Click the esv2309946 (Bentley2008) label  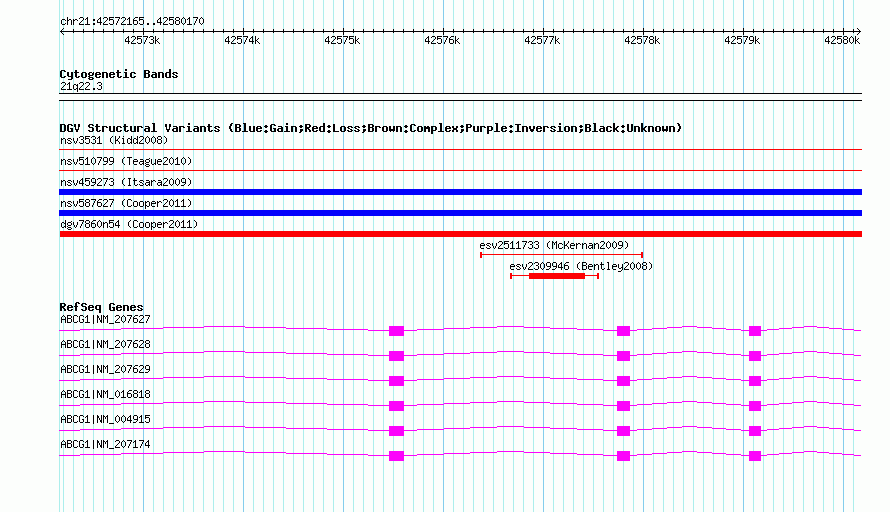click(x=581, y=266)
